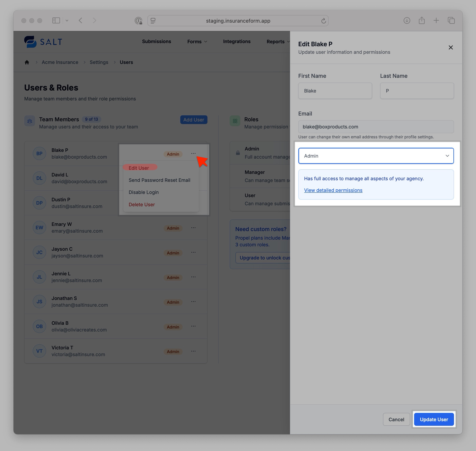
Task: Click the Update User button
Action: 434,419
